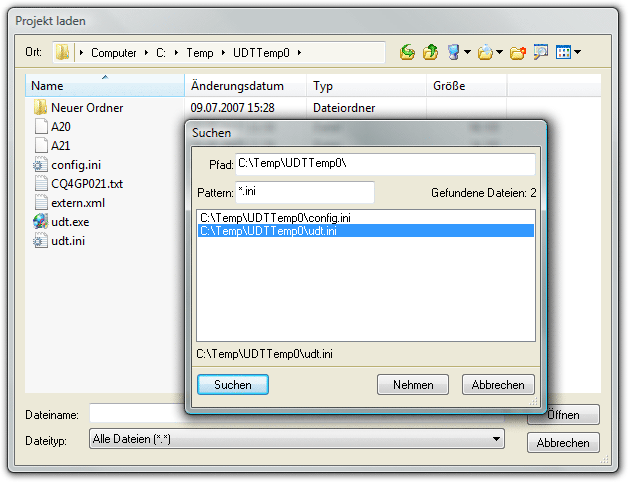Navigate to Temp in the breadcrumb path
Screen dimensions: 628x482
click(x=199, y=52)
